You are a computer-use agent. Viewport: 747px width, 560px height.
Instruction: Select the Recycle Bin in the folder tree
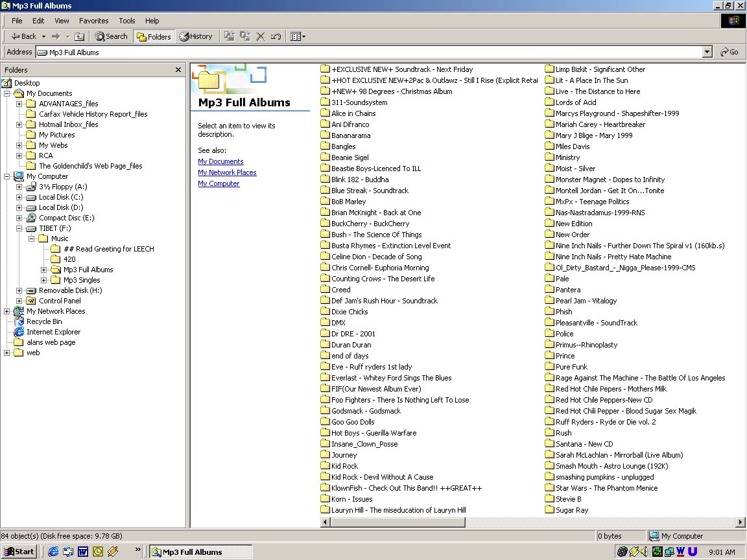click(x=44, y=321)
